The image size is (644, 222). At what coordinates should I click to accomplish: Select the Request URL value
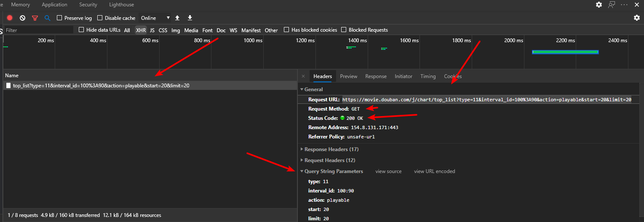pyautogui.click(x=486, y=100)
